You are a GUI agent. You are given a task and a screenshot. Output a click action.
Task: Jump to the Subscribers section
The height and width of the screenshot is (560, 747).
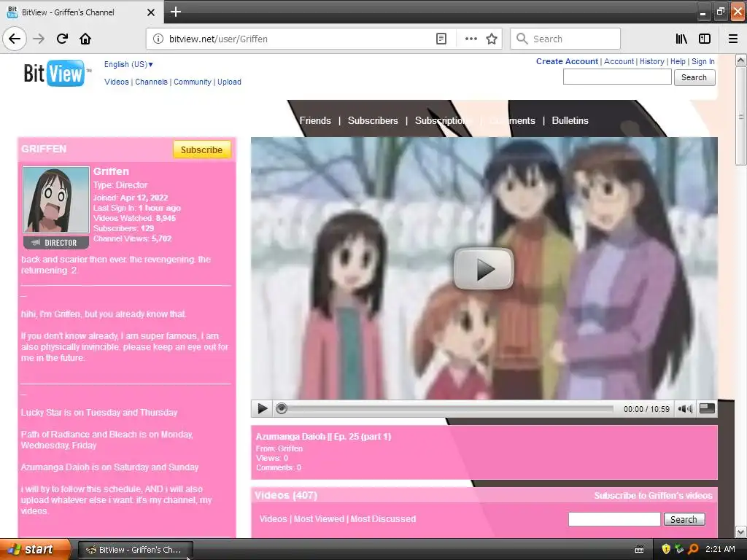[373, 121]
